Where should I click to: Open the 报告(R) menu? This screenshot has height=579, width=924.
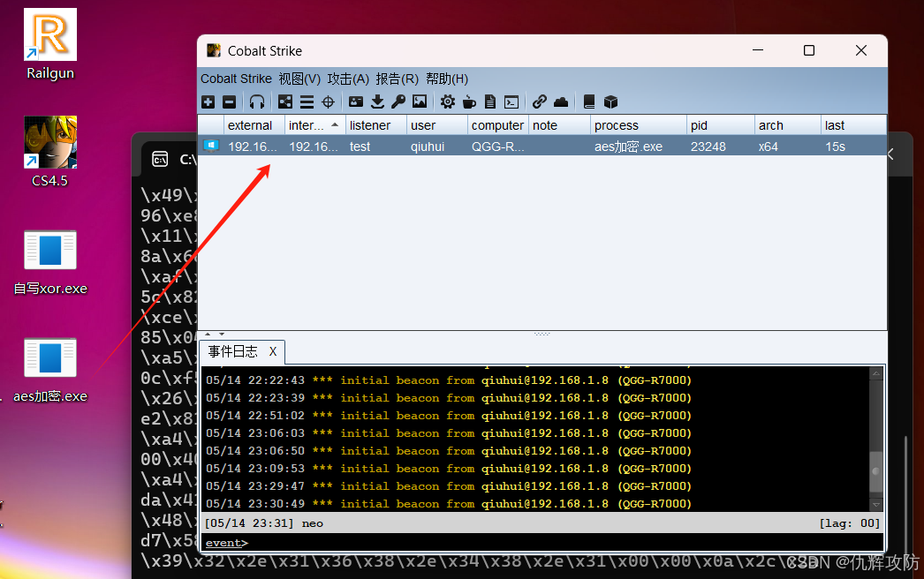(398, 79)
